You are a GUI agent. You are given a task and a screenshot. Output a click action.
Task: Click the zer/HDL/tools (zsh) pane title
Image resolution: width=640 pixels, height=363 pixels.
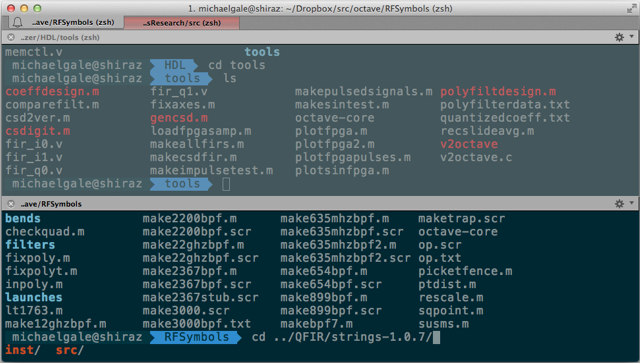click(x=60, y=37)
